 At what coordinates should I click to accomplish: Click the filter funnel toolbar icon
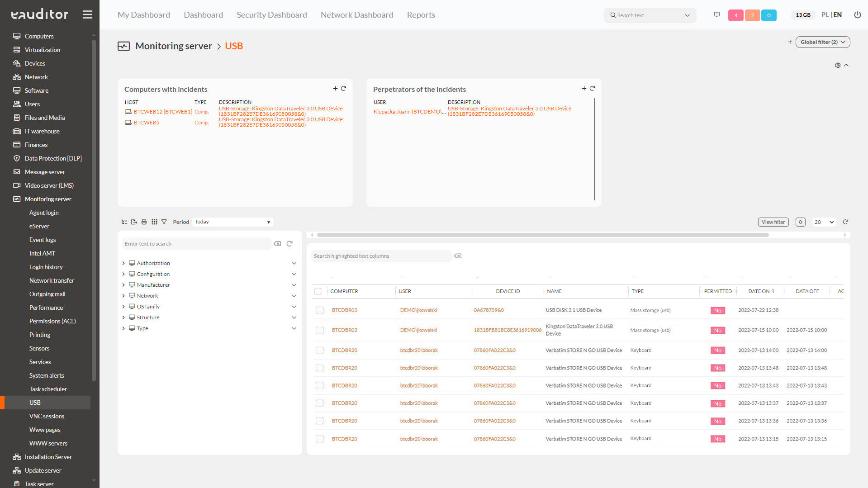[164, 222]
